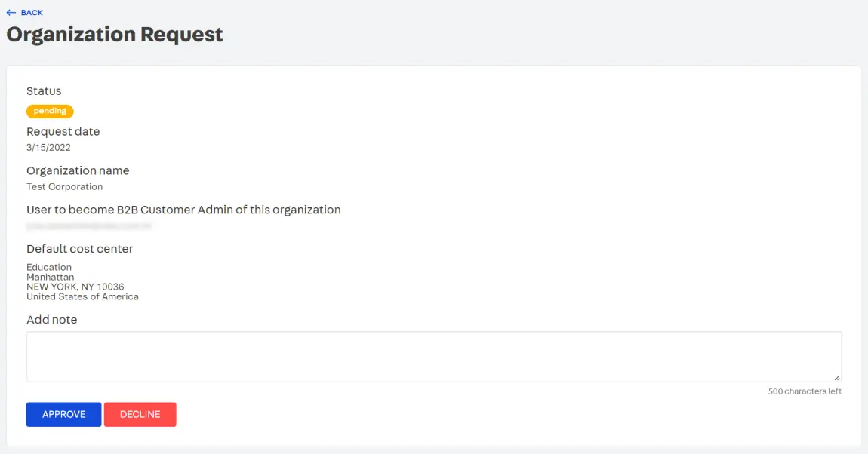Screen dimensions: 868x454
Task: Approve the organization request
Action: 63,414
